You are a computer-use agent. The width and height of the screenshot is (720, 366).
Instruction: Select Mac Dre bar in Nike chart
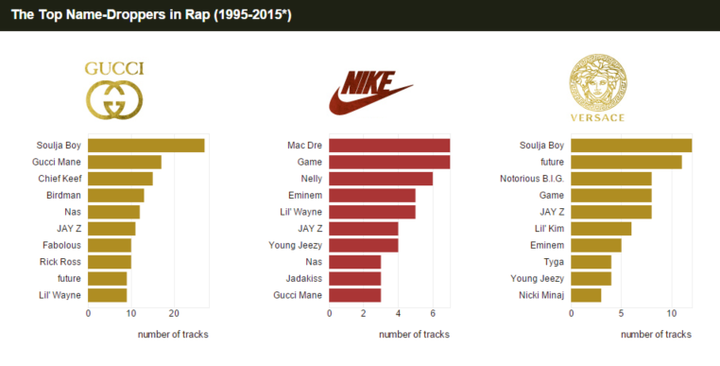(390, 146)
